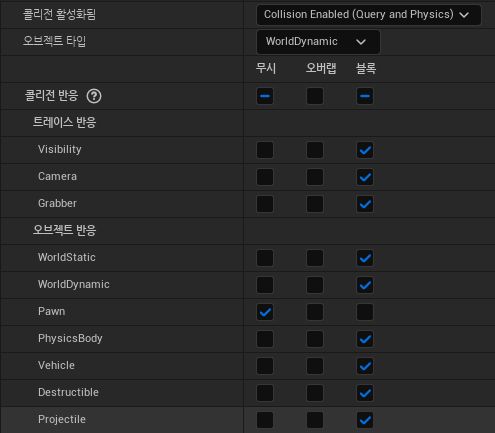This screenshot has height=433, width=495.
Task: Uncheck 블록 for Visibility
Action: (x=365, y=150)
